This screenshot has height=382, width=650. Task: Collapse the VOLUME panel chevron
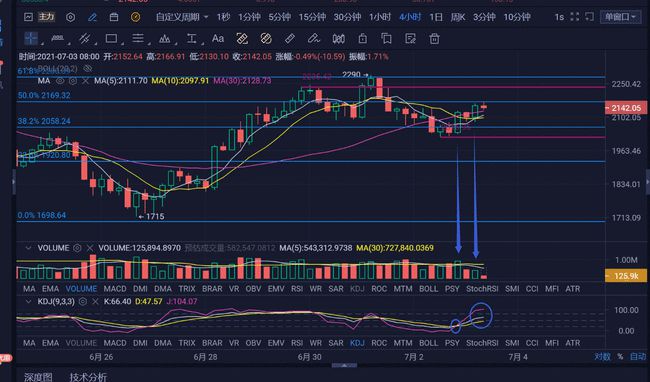click(28, 248)
